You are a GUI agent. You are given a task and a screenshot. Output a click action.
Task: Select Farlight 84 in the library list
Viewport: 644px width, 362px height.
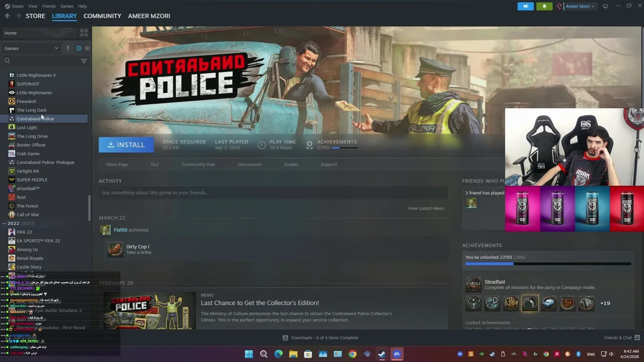pyautogui.click(x=28, y=171)
